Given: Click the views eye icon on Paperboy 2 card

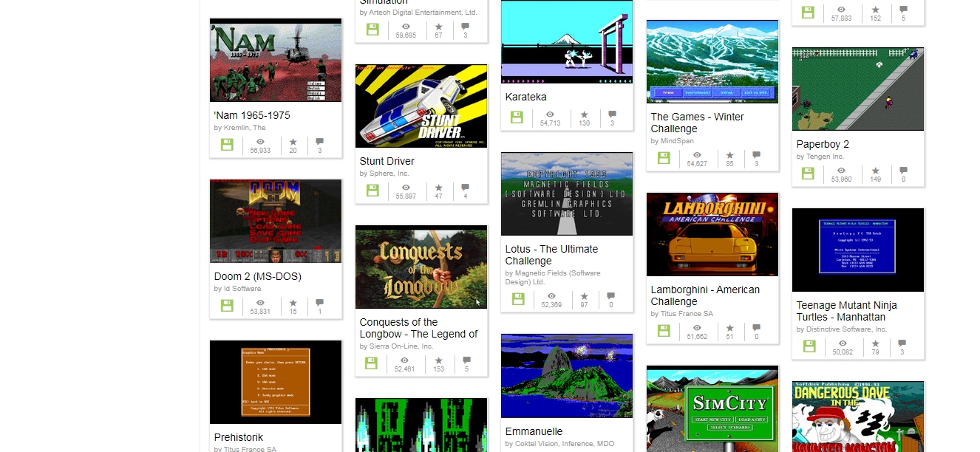Looking at the screenshot, I should pos(842,170).
